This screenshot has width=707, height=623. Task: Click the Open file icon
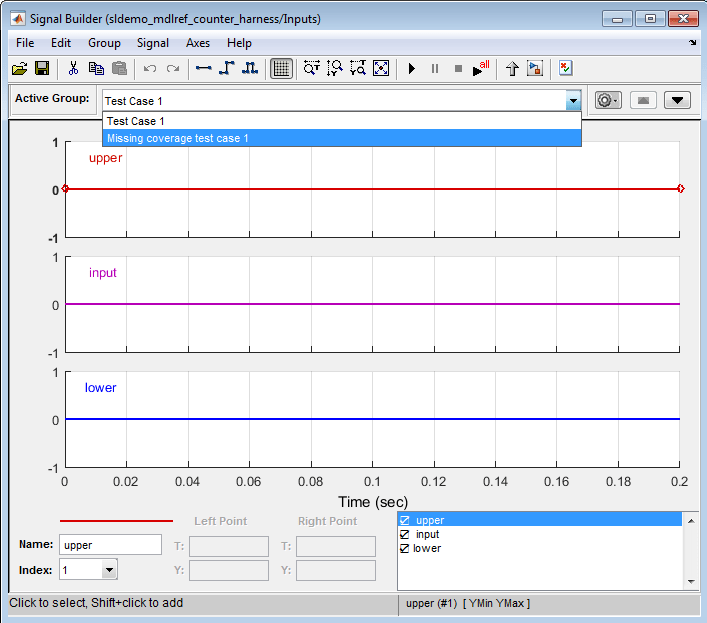(19, 69)
